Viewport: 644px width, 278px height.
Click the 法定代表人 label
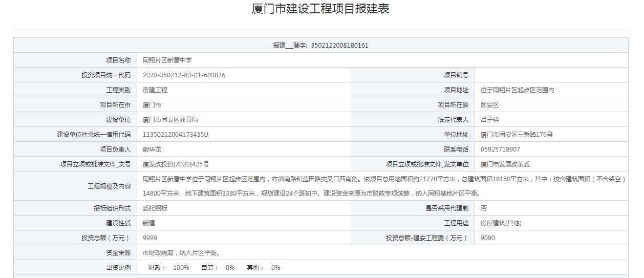(453, 120)
